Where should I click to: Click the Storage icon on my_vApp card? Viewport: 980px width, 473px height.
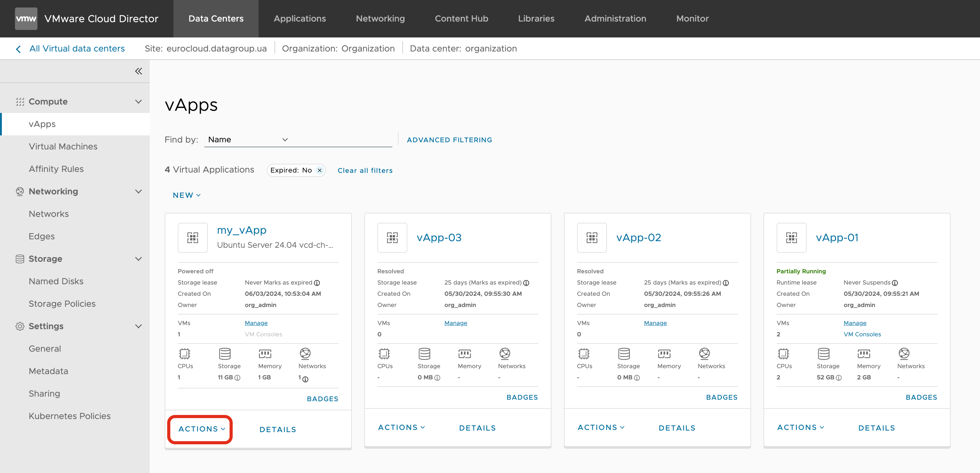[x=225, y=354]
